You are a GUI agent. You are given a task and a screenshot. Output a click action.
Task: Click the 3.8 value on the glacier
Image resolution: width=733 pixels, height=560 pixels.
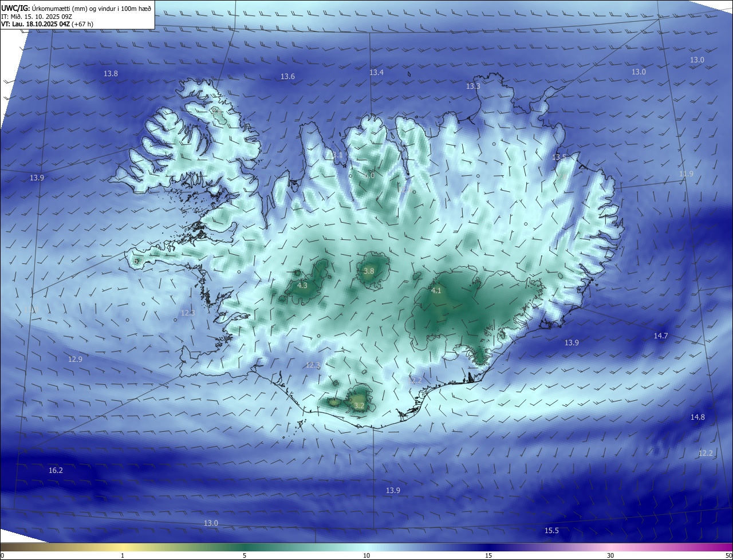(369, 271)
